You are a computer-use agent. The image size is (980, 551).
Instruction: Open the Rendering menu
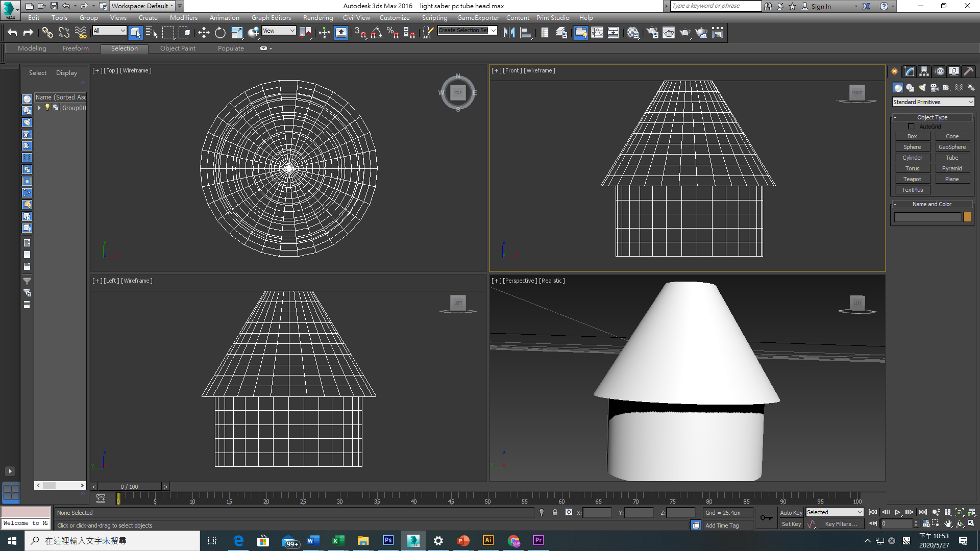317,18
